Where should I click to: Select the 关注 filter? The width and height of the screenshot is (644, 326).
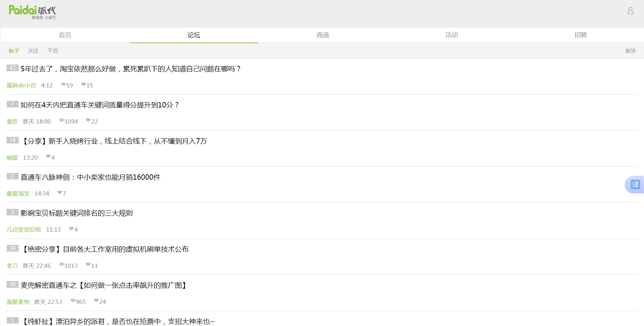pyautogui.click(x=33, y=51)
